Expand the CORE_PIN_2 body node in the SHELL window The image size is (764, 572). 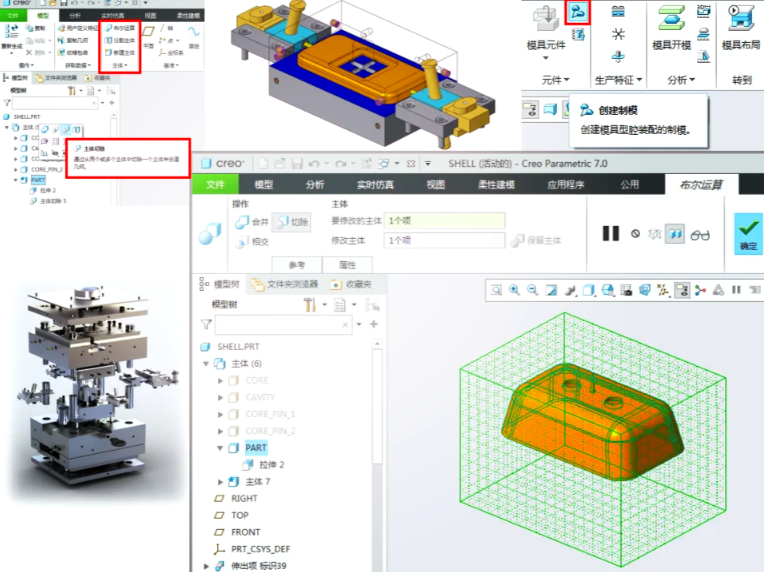coord(220,431)
